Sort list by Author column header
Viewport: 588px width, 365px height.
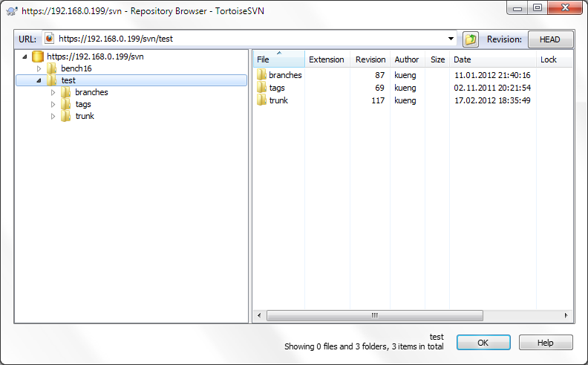tap(406, 59)
